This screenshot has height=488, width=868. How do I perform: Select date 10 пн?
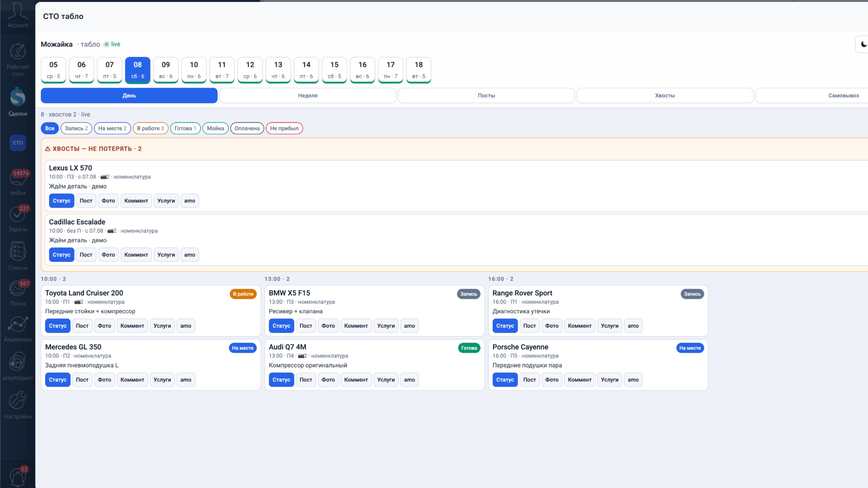(194, 70)
